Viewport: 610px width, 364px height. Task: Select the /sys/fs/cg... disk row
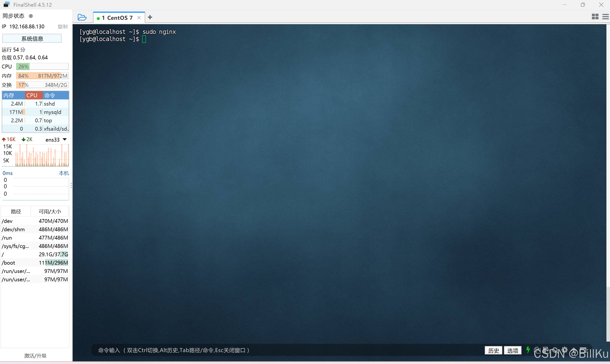tap(35, 246)
